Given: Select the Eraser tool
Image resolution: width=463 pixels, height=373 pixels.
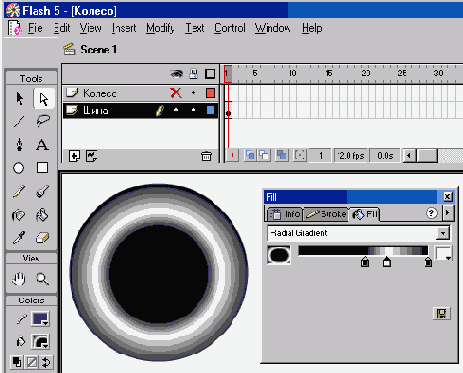Looking at the screenshot, I should tap(42, 238).
